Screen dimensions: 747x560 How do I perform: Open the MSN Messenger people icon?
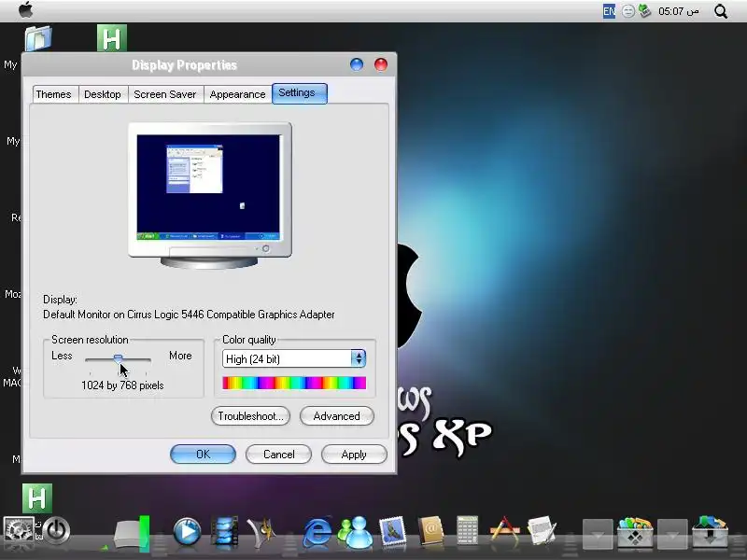click(355, 531)
